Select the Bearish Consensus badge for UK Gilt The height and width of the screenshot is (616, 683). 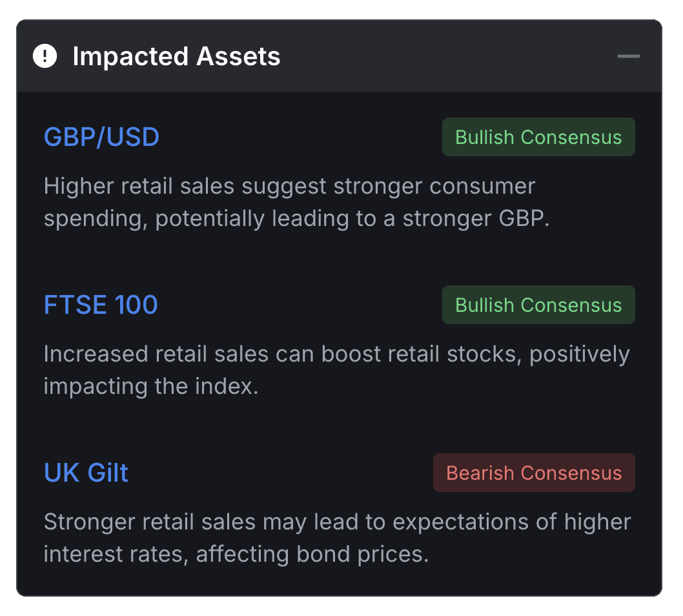pos(534,473)
